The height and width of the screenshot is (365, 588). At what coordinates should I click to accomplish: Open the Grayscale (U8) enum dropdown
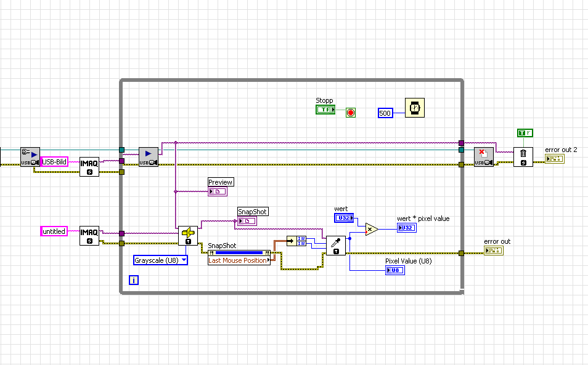point(160,260)
